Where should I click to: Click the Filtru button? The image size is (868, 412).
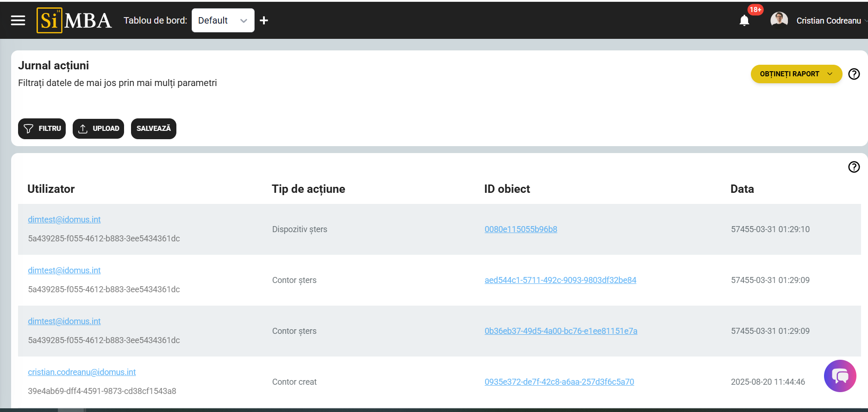coord(42,129)
